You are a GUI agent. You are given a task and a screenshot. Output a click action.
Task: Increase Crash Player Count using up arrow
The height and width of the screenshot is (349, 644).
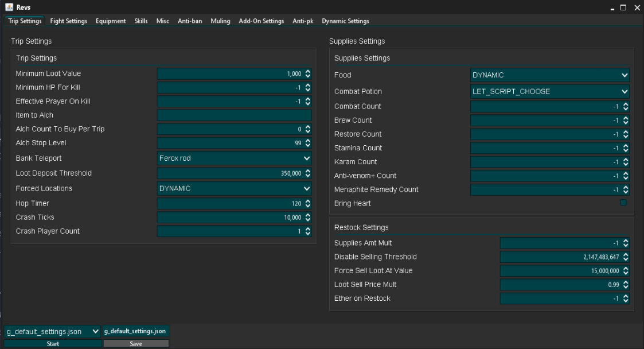coord(307,228)
